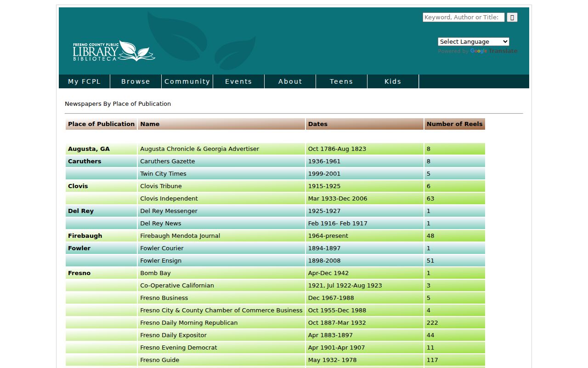Select Fresno City & County Chamber of Commerce Business
This screenshot has width=588, height=368.
tap(221, 310)
